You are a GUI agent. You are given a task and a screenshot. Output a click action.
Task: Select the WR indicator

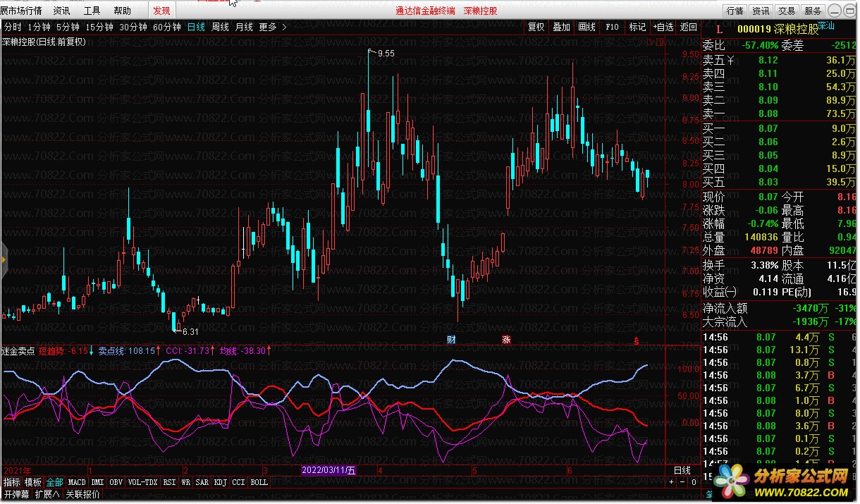tap(186, 482)
